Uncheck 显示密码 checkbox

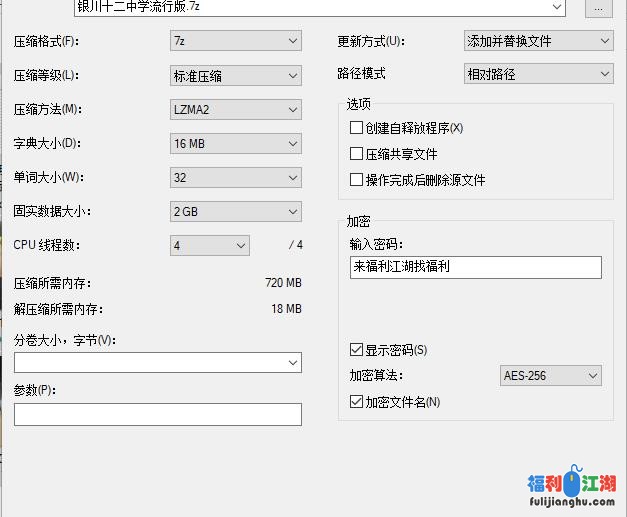pyautogui.click(x=357, y=350)
